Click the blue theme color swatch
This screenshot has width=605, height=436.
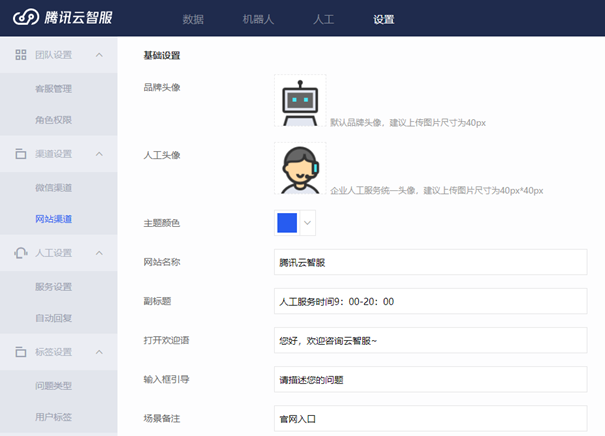(287, 223)
